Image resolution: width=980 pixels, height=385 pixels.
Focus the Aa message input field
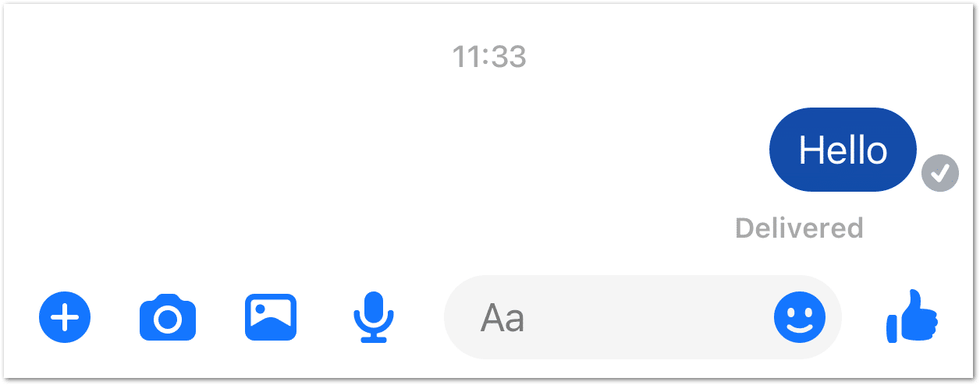(643, 317)
